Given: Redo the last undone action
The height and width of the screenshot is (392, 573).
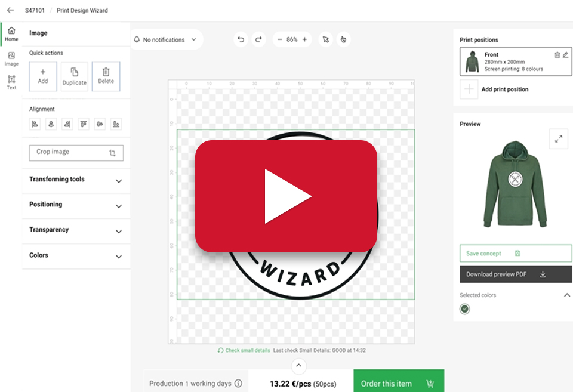Looking at the screenshot, I should coord(258,39).
